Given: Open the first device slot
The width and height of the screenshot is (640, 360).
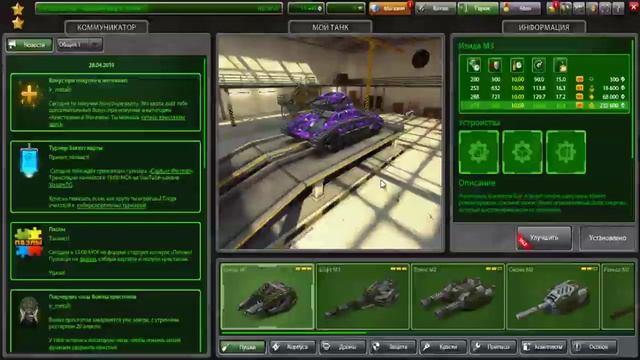Looking at the screenshot, I should (479, 152).
